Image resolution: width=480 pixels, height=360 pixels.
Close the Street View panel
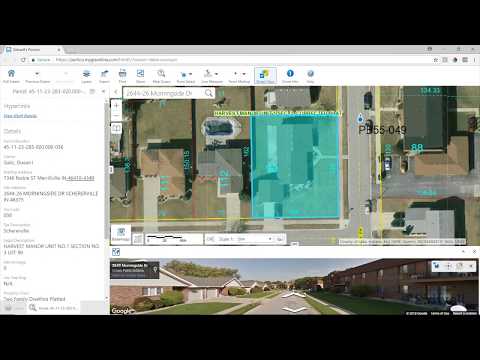pyautogui.click(x=474, y=252)
